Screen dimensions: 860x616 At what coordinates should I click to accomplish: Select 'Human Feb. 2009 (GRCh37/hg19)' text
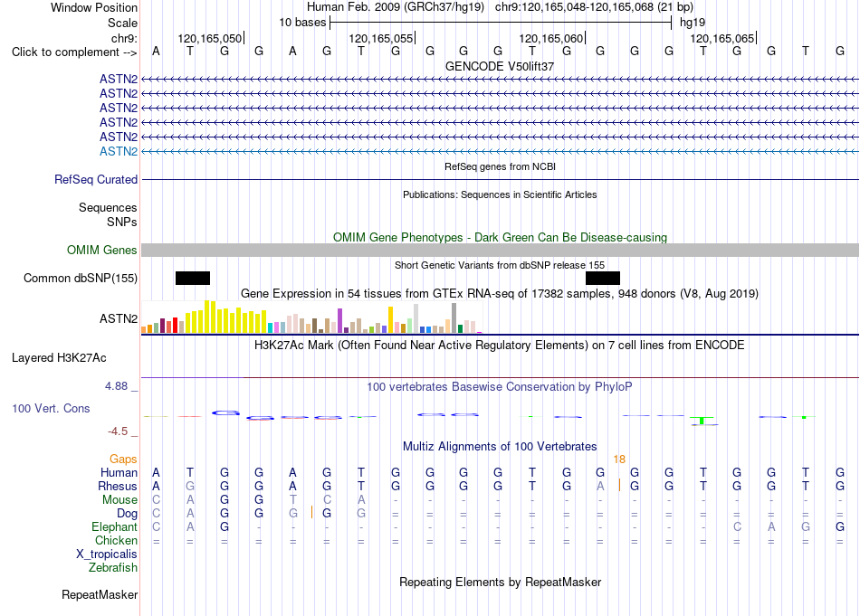396,7
